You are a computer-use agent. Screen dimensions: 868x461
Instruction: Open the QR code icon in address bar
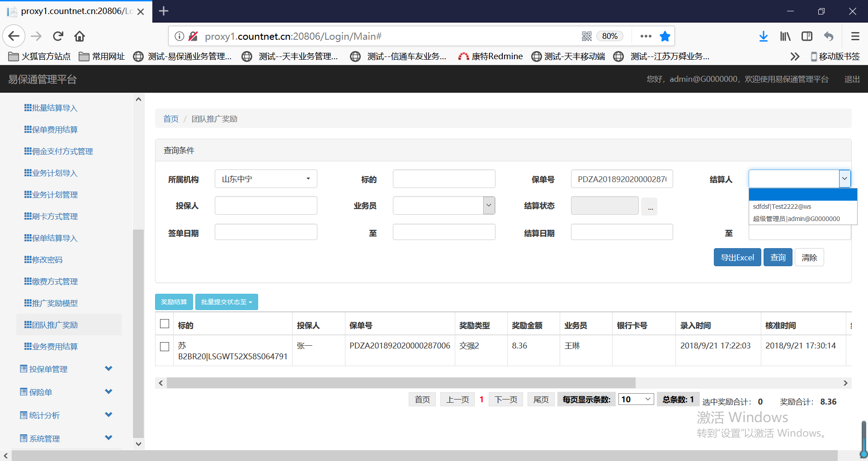pos(586,36)
